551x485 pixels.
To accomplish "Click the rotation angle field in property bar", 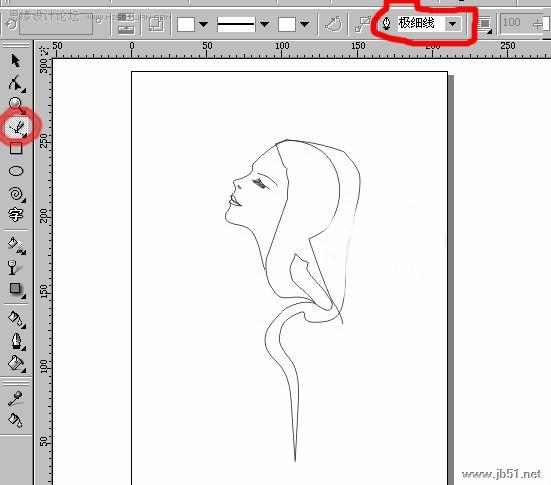I will [x=56, y=25].
